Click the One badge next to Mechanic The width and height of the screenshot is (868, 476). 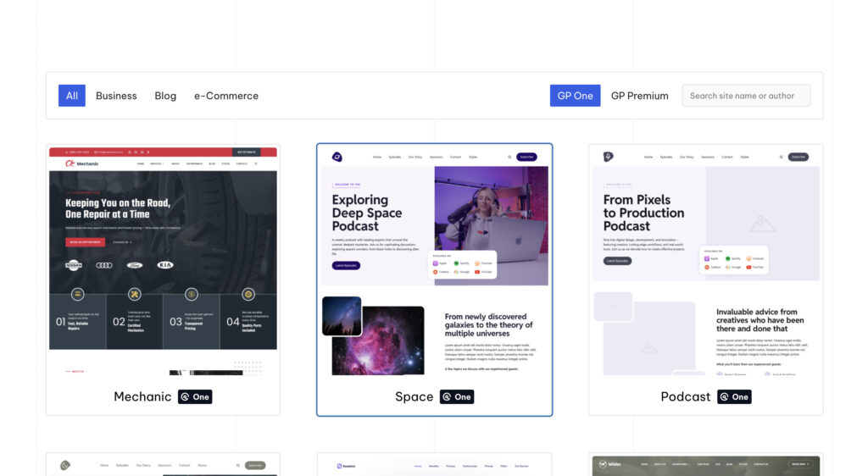[x=195, y=397]
